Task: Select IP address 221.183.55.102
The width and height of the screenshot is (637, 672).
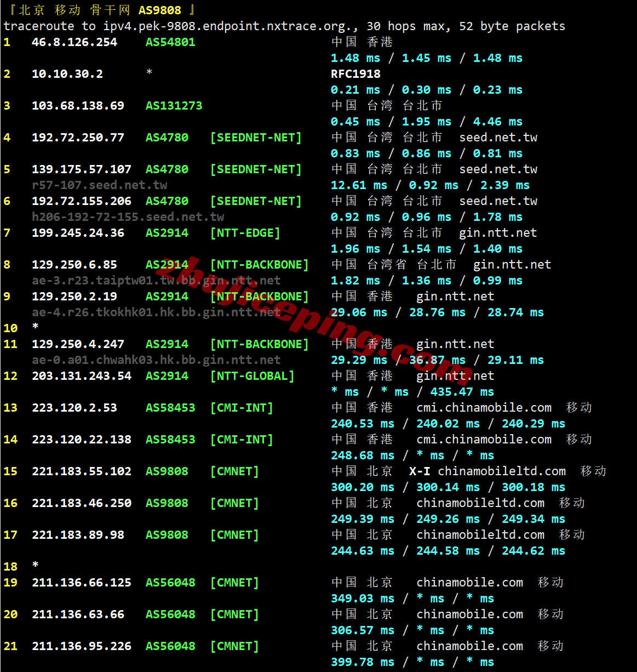Action: point(82,471)
